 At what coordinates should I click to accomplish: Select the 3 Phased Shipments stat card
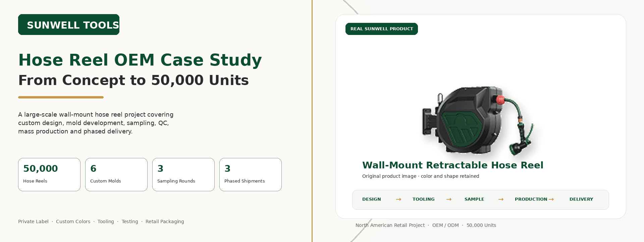pos(251,174)
